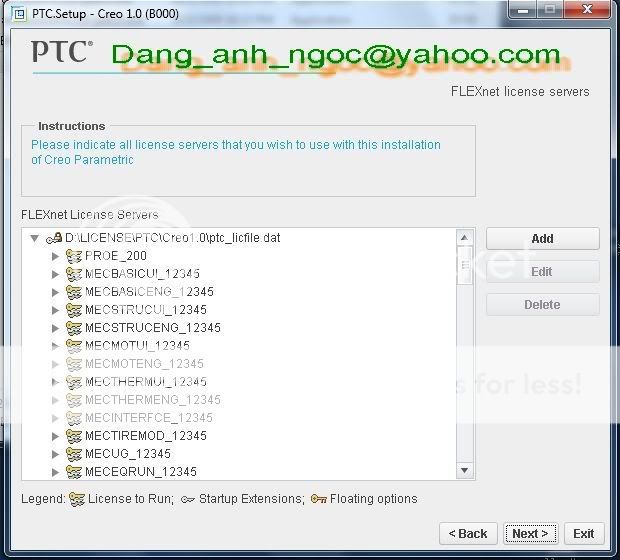The width and height of the screenshot is (620, 560).
Task: Click the Edit button
Action: (x=542, y=272)
